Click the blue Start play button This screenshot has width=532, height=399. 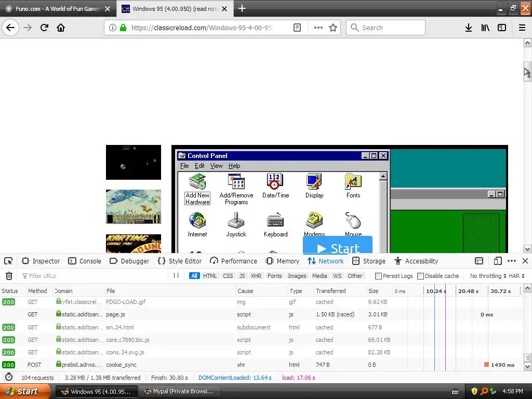point(338,245)
